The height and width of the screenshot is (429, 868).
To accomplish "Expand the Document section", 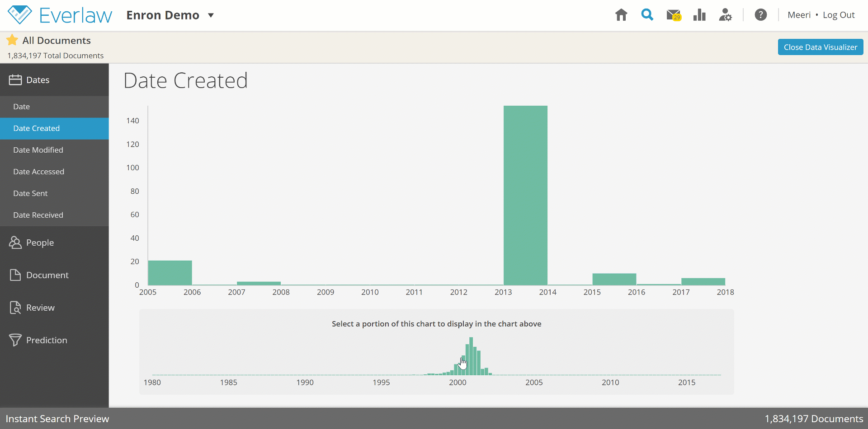I will pos(54,275).
